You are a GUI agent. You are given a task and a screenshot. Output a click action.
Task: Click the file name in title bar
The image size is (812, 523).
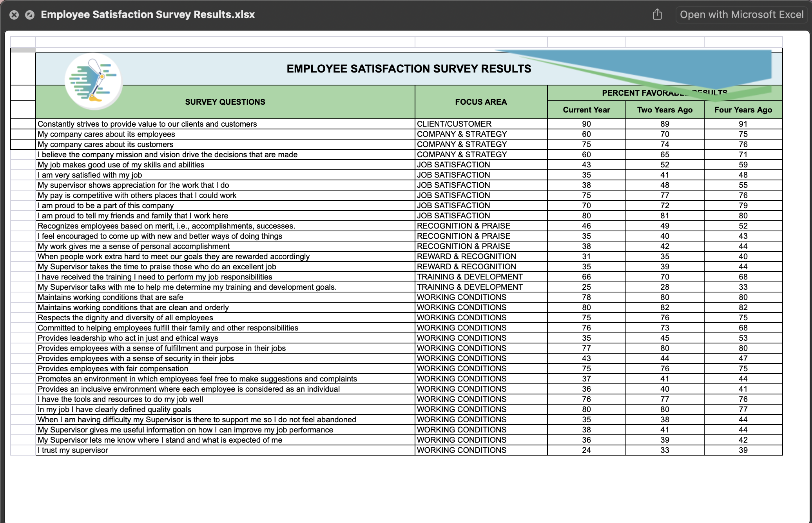click(x=148, y=15)
